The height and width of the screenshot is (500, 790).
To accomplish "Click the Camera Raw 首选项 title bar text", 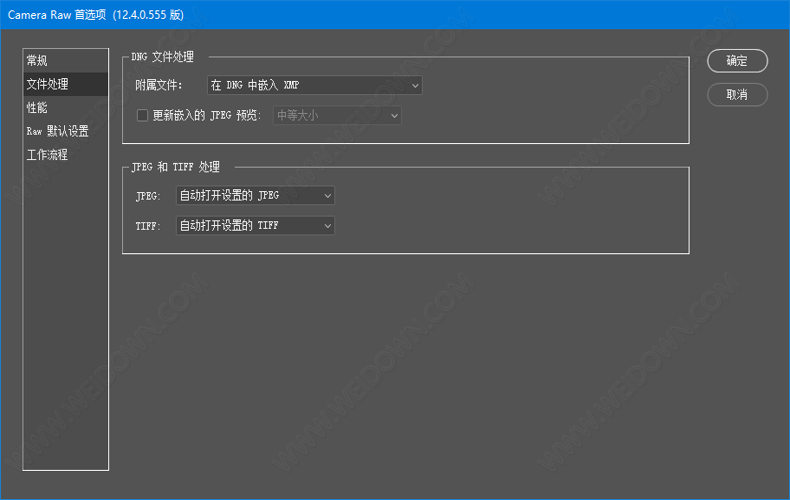I will [x=96, y=15].
